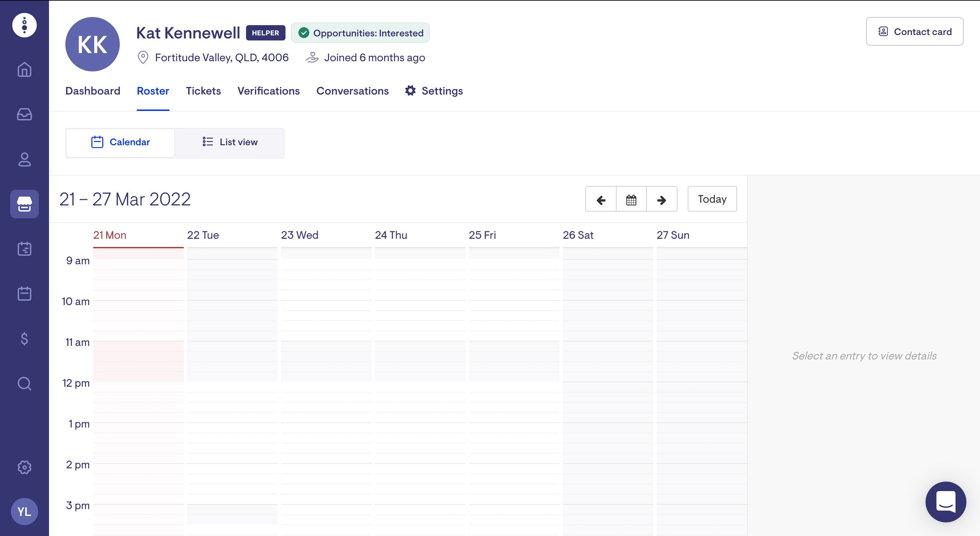Open the Tickets tab
Image resolution: width=980 pixels, height=536 pixels.
coord(203,91)
